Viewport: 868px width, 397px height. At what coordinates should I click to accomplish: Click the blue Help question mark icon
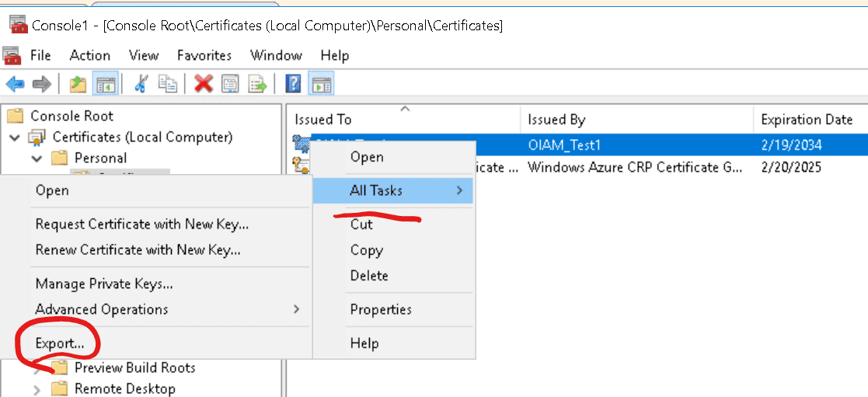pyautogui.click(x=293, y=84)
